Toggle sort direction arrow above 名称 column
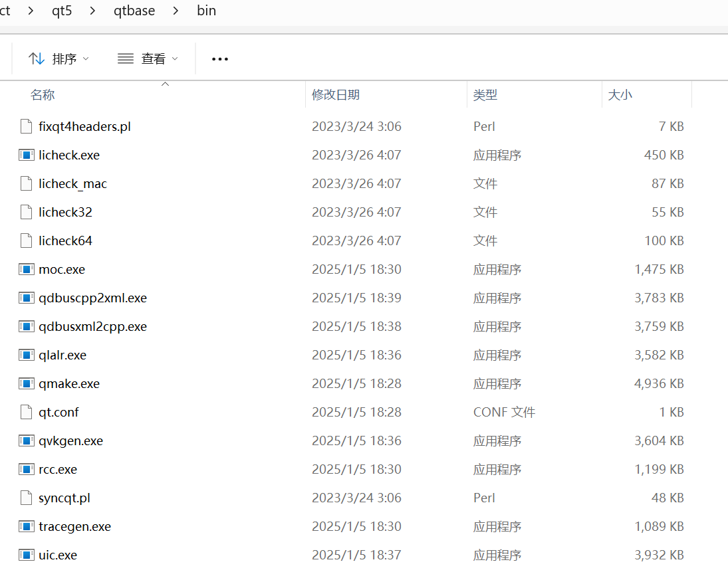 tap(165, 84)
